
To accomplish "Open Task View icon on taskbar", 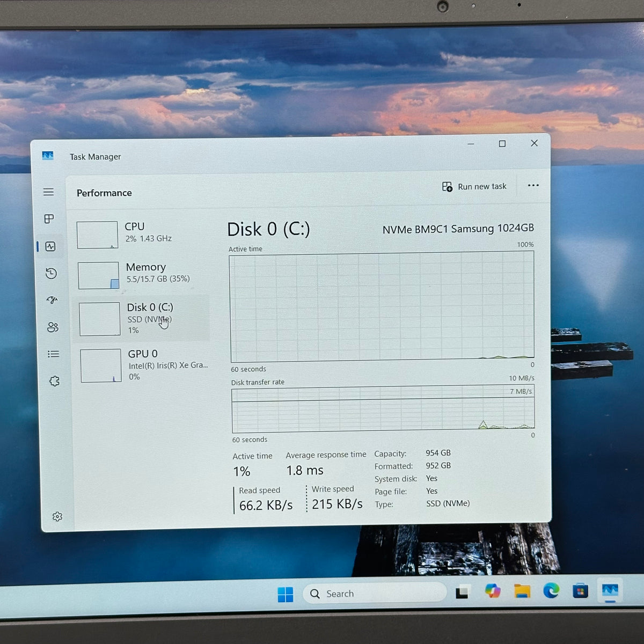I will (462, 592).
